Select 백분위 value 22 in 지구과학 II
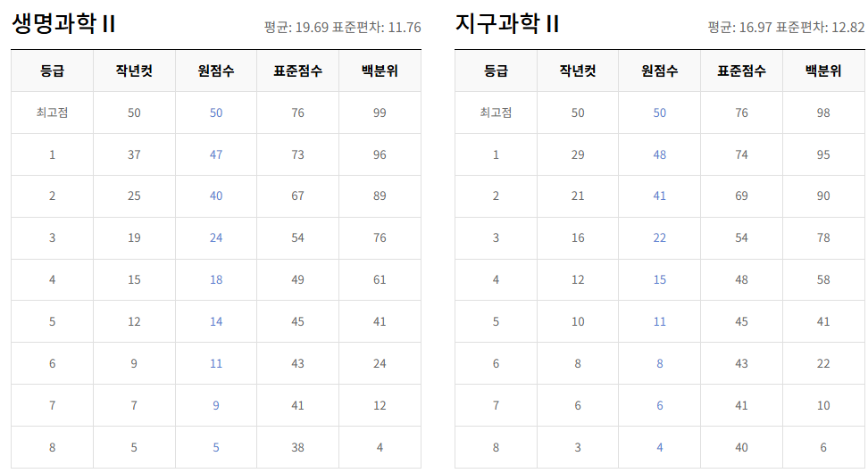Screen dimensions: 868x473 pos(823,364)
